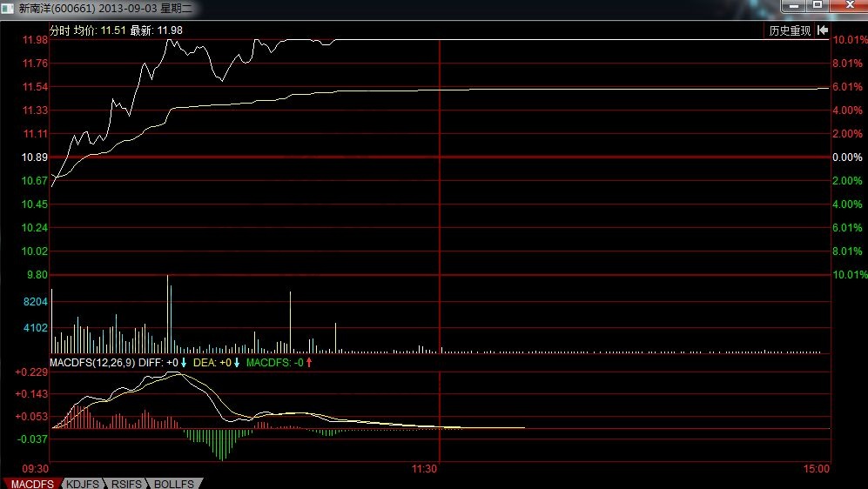Click the 11:30 time axis label
Screen dimensions: 868x489
tap(424, 468)
